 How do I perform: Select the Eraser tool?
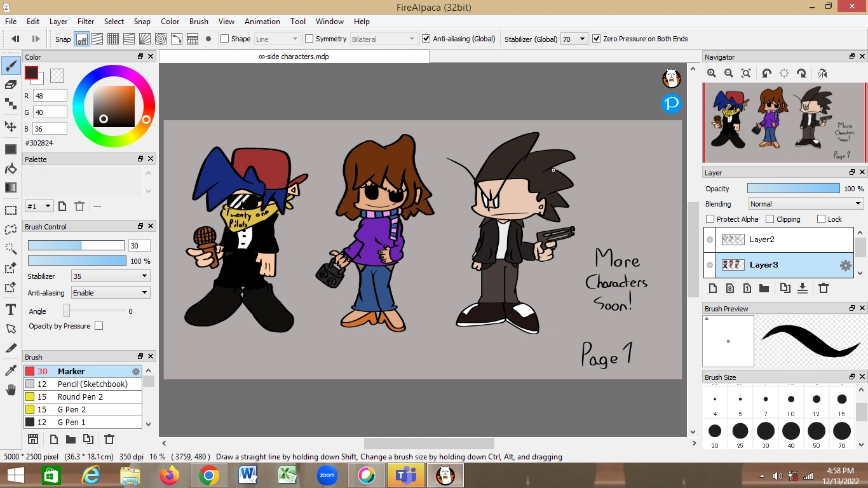10,86
